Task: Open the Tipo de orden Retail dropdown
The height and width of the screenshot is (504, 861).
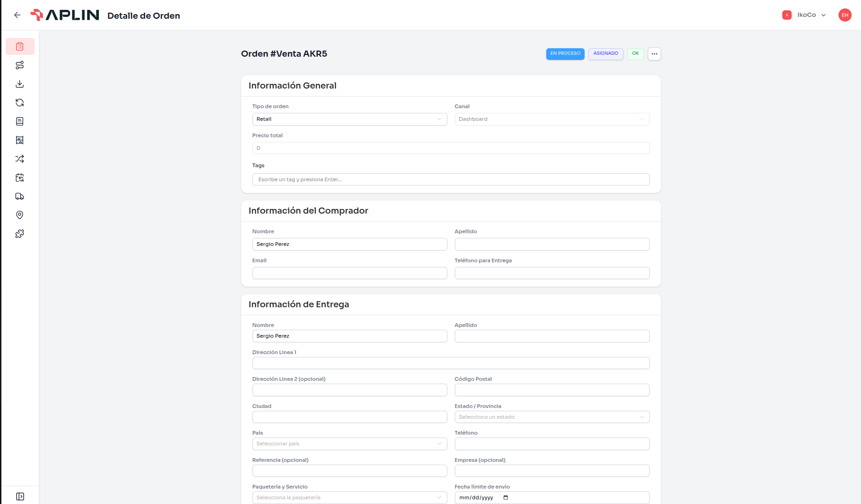Action: pos(350,119)
